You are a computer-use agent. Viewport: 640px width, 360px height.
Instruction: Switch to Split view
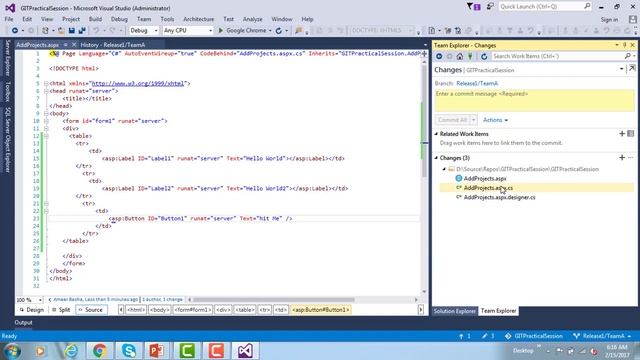(x=61, y=310)
